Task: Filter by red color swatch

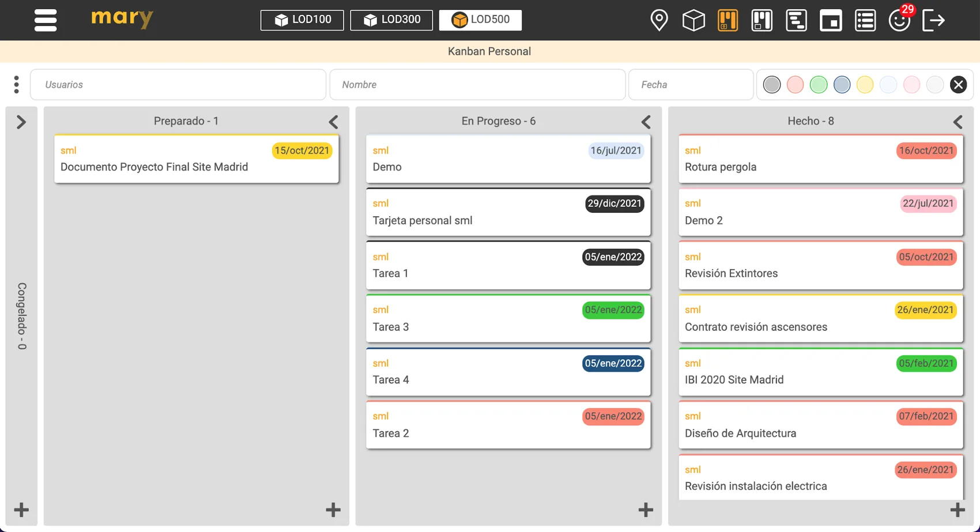Action: tap(795, 85)
